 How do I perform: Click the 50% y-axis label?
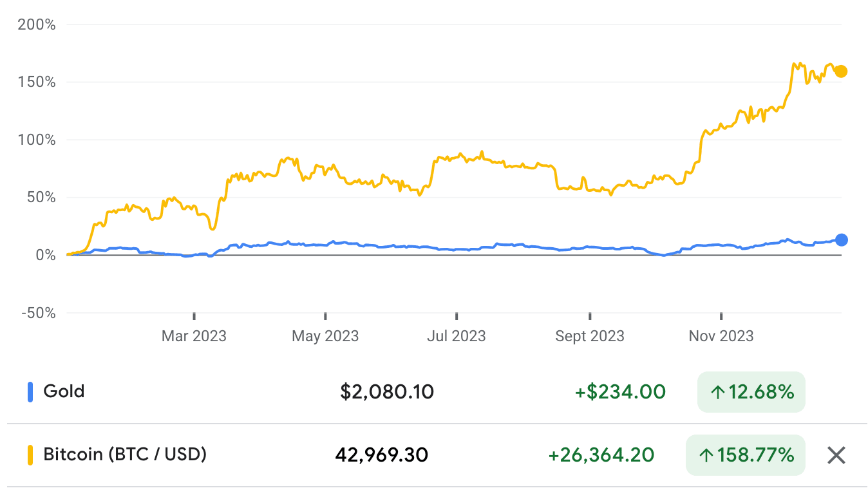pos(41,198)
